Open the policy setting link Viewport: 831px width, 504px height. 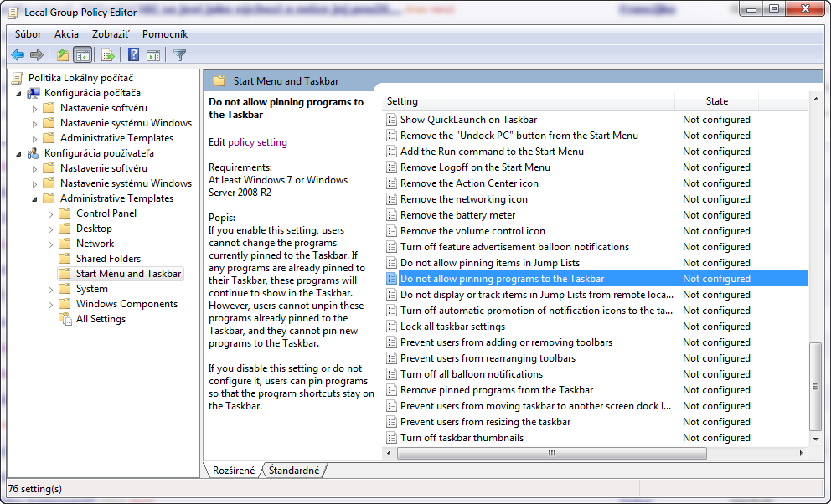(x=258, y=141)
